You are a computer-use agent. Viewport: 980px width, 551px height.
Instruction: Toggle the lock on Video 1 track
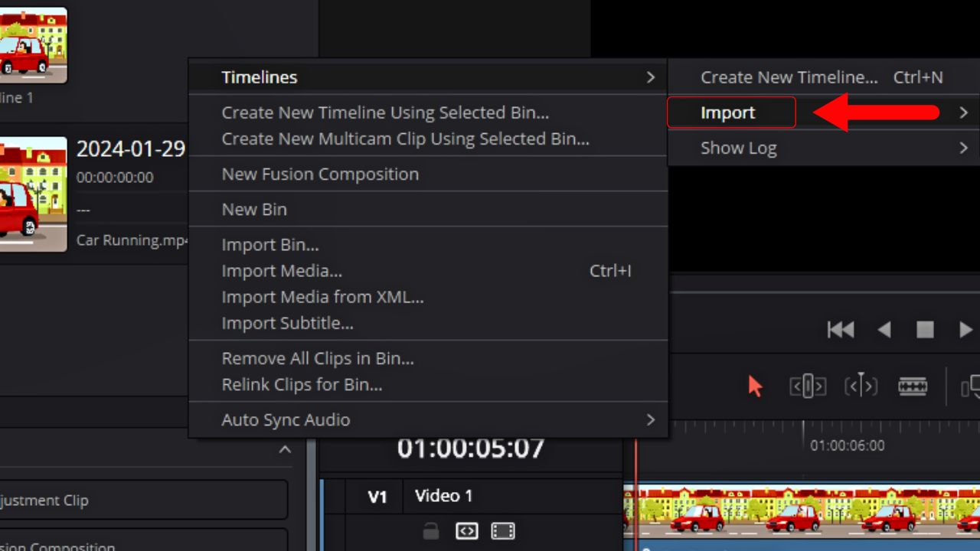tap(430, 531)
